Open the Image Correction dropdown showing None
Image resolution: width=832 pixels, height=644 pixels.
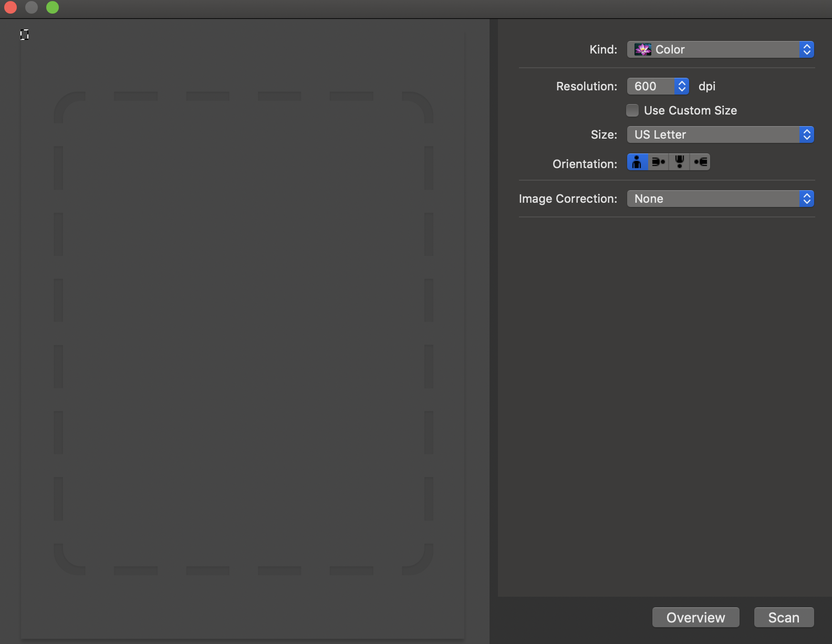(x=720, y=199)
